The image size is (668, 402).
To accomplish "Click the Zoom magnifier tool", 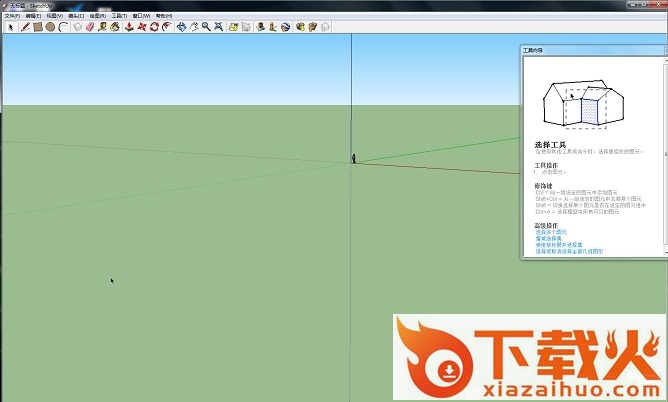I will 206,27.
